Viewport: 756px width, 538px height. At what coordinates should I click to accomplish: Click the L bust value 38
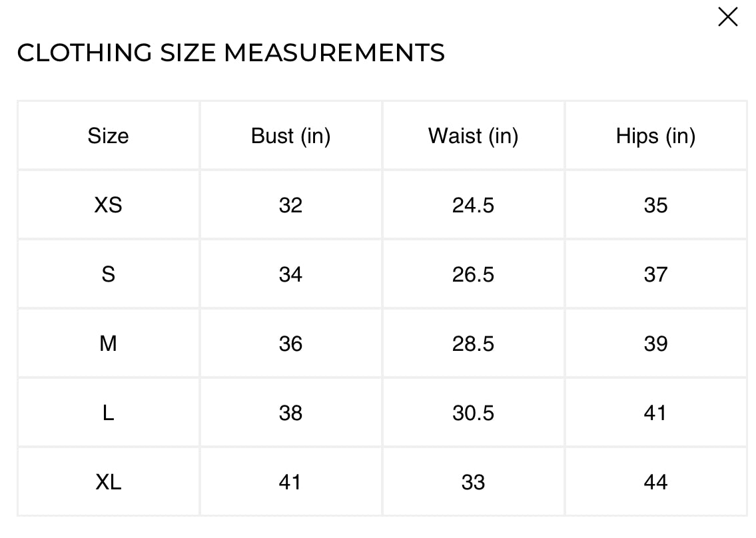290,413
